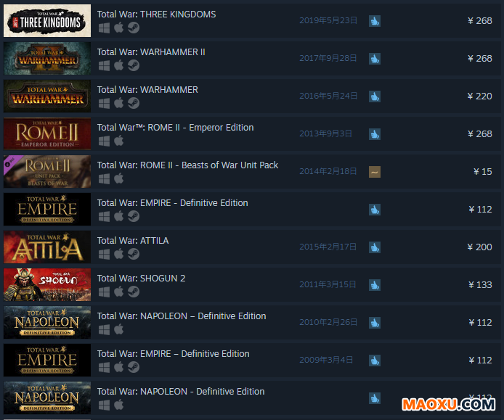Click the thumbs-up icon in the ATTILA row
Viewport: 504px width, 420px height.
[x=375, y=247]
